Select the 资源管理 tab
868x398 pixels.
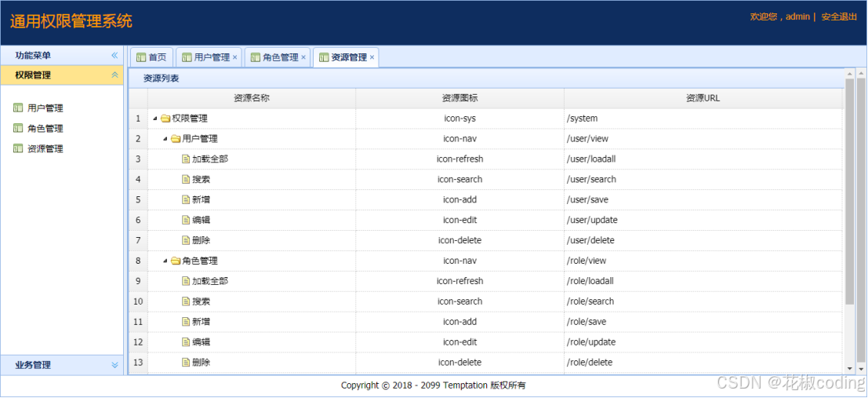tap(346, 57)
